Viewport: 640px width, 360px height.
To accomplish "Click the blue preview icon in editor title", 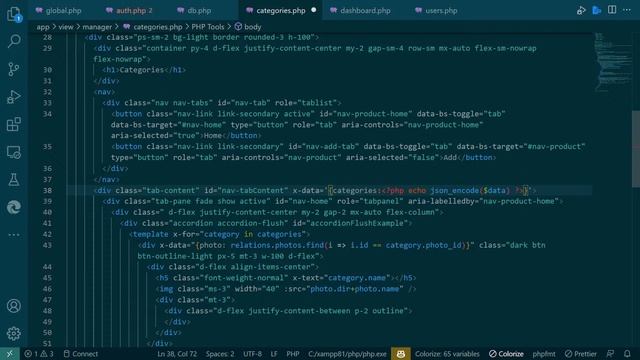I will (x=597, y=10).
